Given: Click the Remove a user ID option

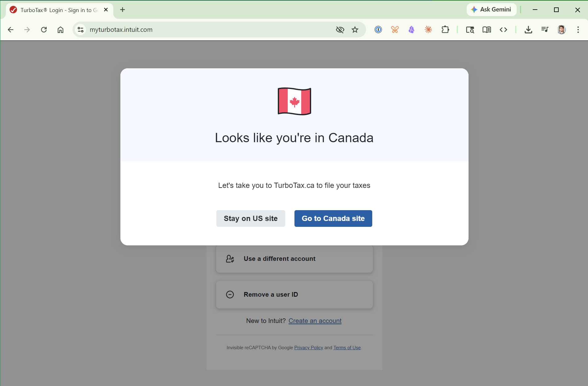Looking at the screenshot, I should pos(294,294).
